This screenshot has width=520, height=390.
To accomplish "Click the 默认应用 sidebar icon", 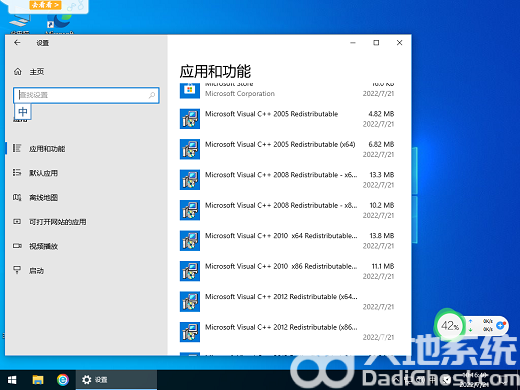I will (x=17, y=173).
